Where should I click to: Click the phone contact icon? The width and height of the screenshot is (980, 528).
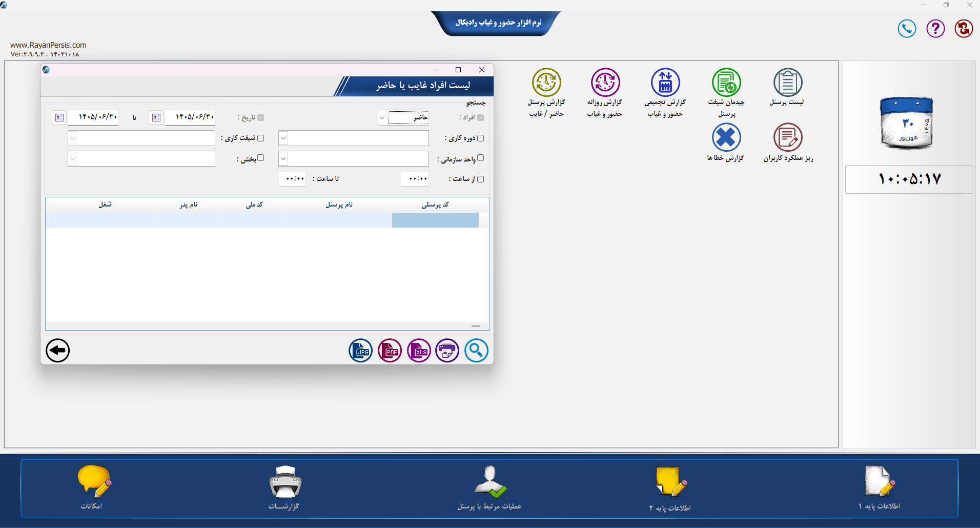(907, 28)
